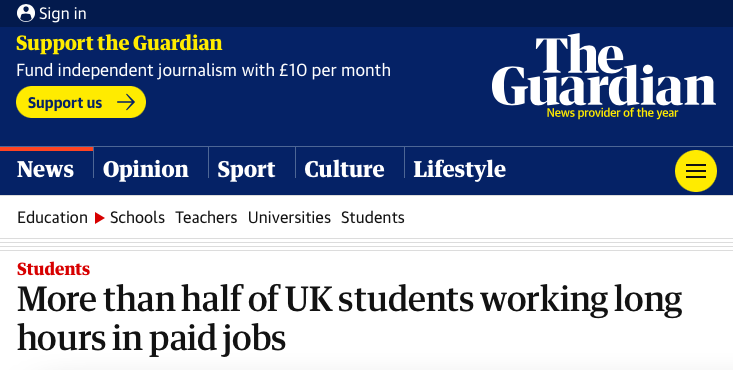Click the article headline about UK students
Viewport: 733px width, 370px height.
(349, 318)
